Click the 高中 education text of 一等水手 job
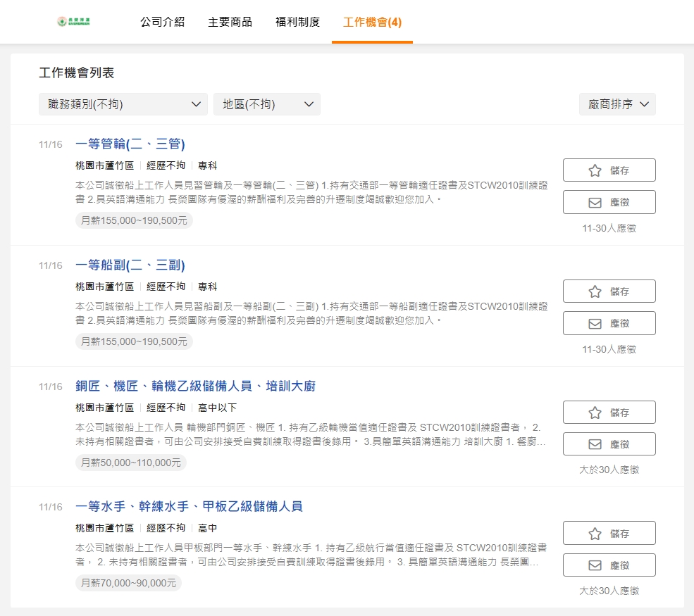Image resolution: width=694 pixels, height=616 pixels. [208, 528]
